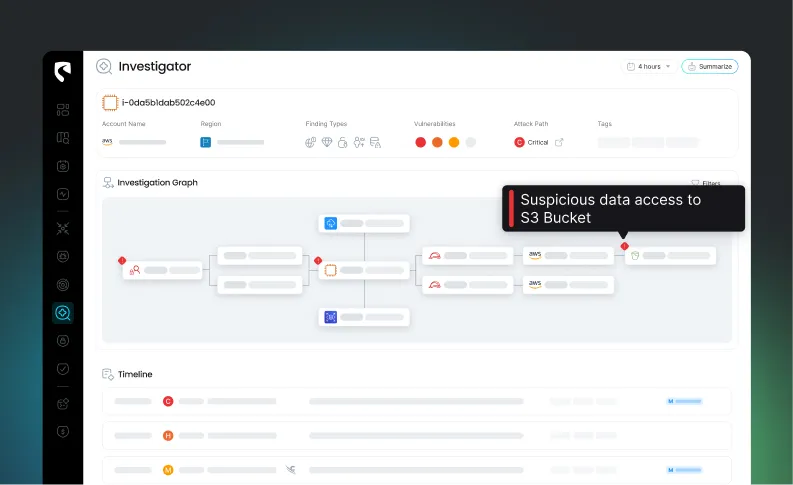Select the user node with alert marker
The height and width of the screenshot is (485, 793).
[162, 270]
